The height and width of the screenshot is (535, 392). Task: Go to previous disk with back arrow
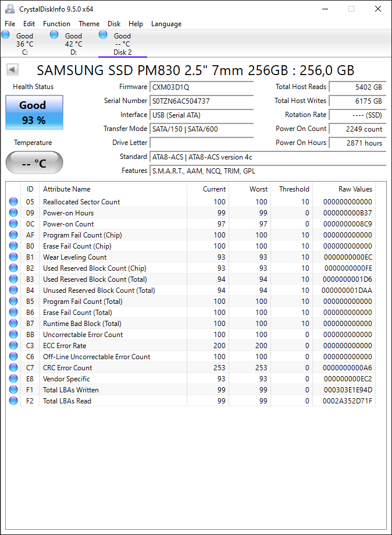[x=12, y=70]
